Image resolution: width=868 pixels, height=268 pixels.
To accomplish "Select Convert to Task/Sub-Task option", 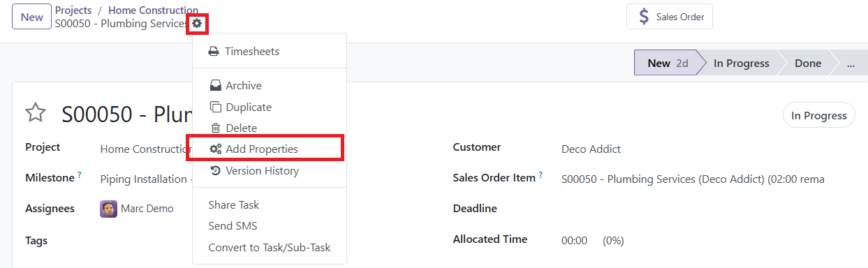I will (270, 248).
